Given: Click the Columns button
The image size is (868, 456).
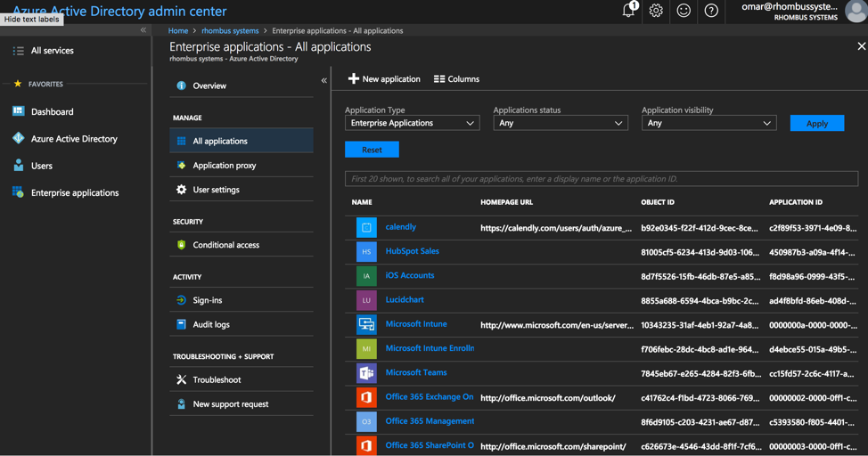Looking at the screenshot, I should [456, 79].
